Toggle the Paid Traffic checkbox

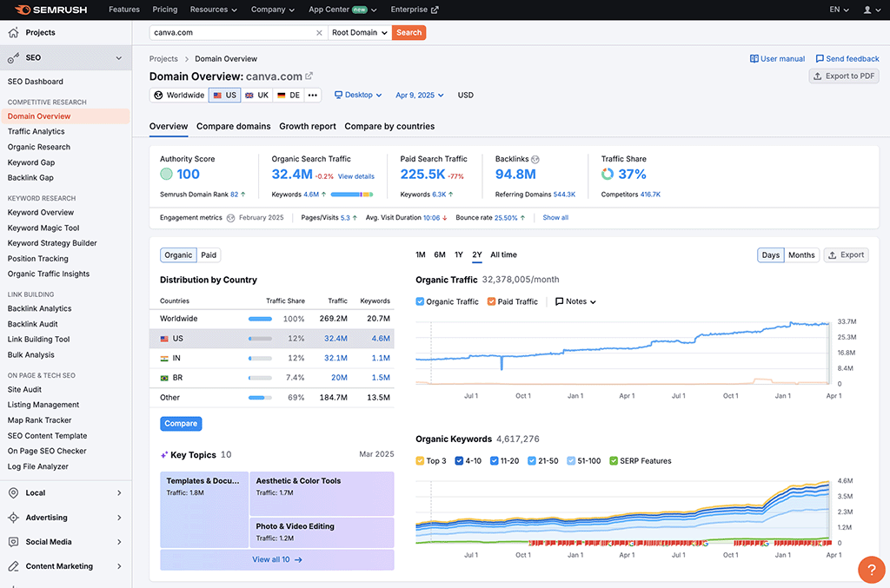tap(492, 301)
